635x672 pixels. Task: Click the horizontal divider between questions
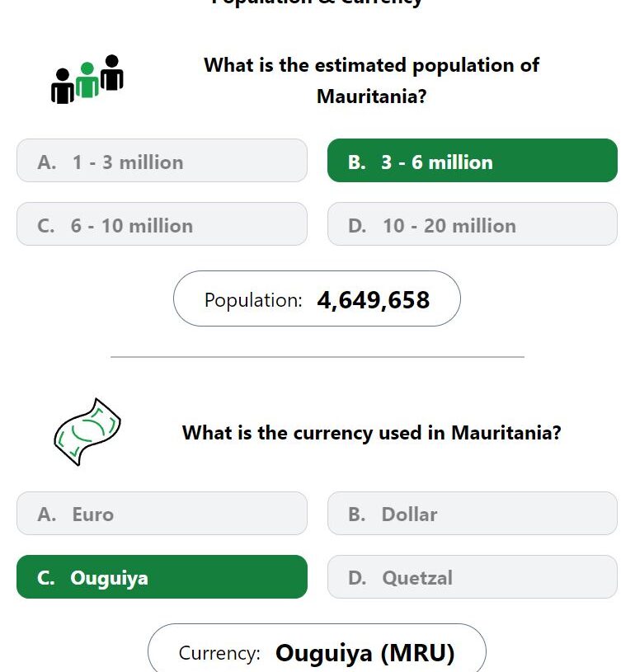[x=317, y=356]
